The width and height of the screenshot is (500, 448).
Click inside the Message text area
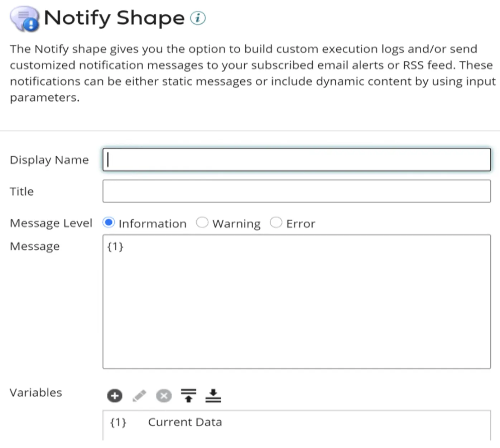(297, 301)
